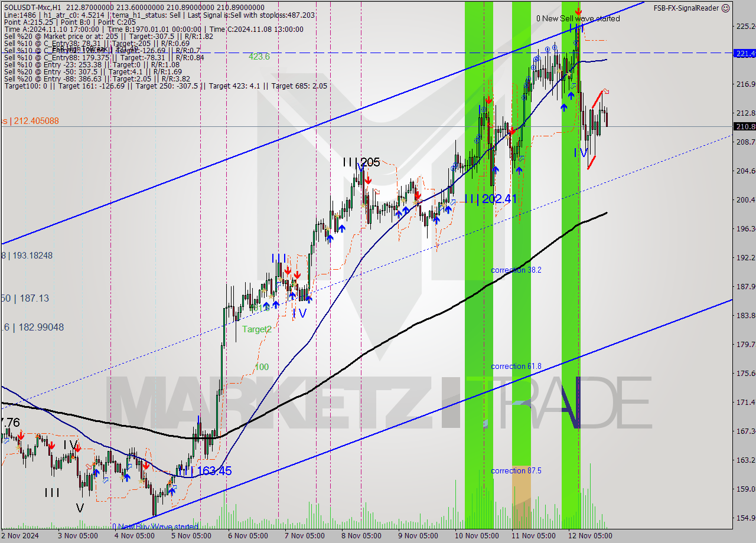Screen dimensions: 756x543
Task: Select the 'III 163.45' wave label
Action: coord(204,471)
